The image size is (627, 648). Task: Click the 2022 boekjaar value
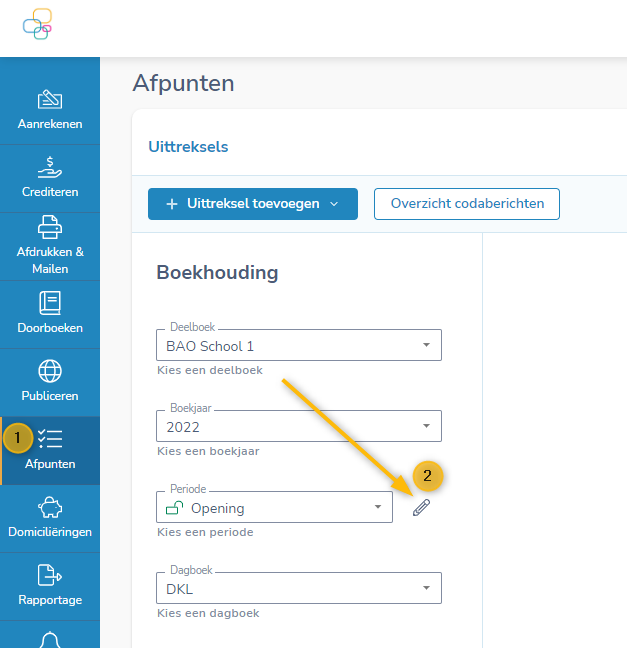click(x=183, y=427)
